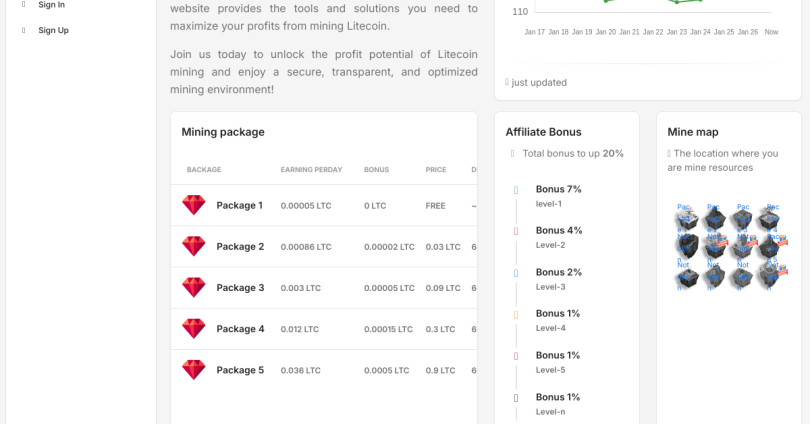
Task: Click the Sign In sidebar icon
Action: (23, 4)
